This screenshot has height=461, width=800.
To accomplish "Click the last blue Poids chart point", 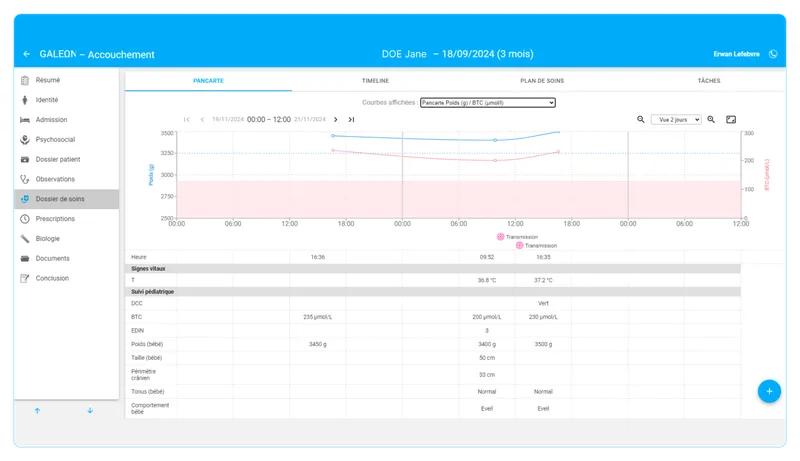I will pyautogui.click(x=558, y=132).
